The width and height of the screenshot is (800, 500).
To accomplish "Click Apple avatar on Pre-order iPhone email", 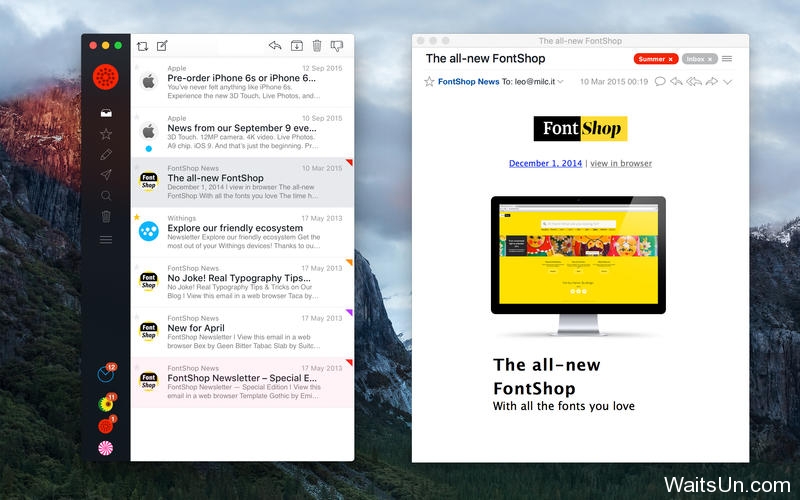I will pyautogui.click(x=148, y=81).
